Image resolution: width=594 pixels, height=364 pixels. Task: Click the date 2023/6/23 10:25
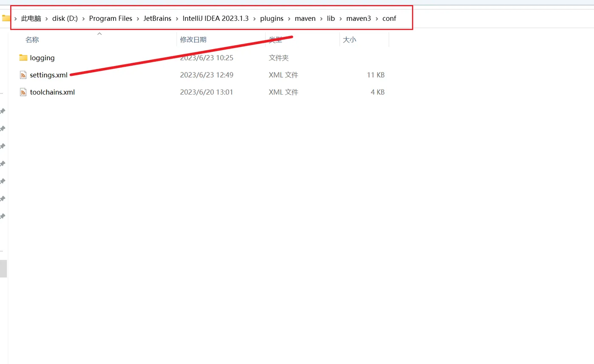[x=207, y=58]
